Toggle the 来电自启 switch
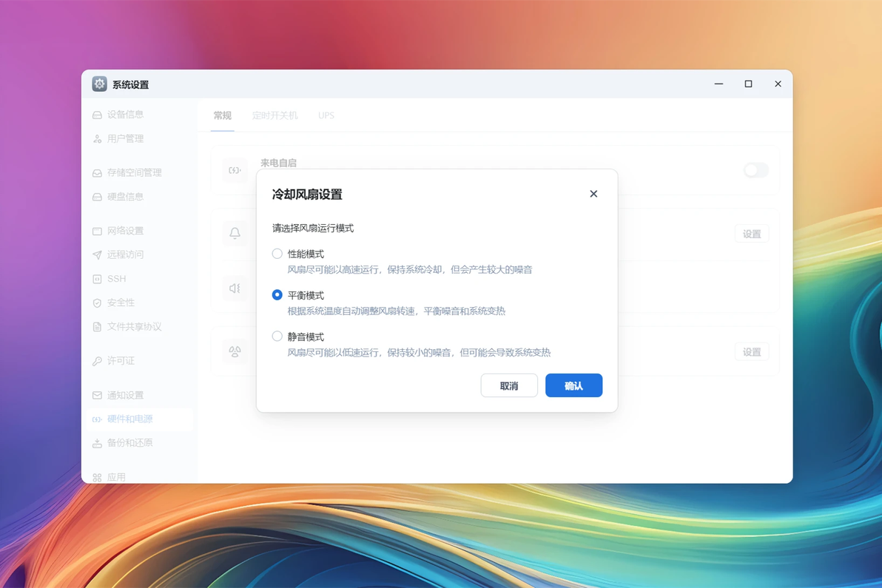The image size is (882, 588). point(755,170)
